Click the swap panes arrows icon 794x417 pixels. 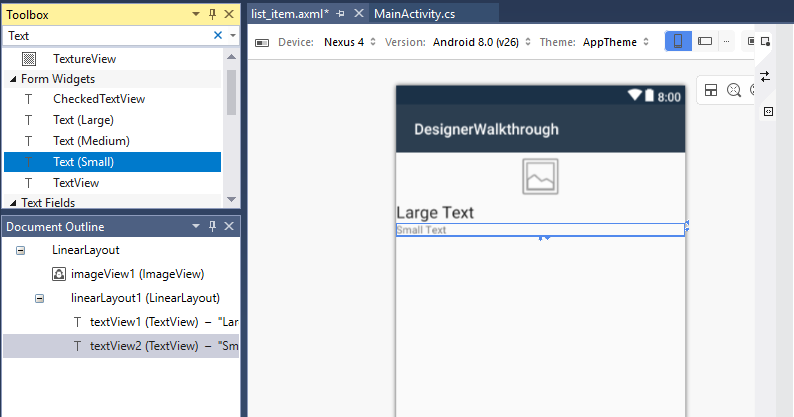765,77
